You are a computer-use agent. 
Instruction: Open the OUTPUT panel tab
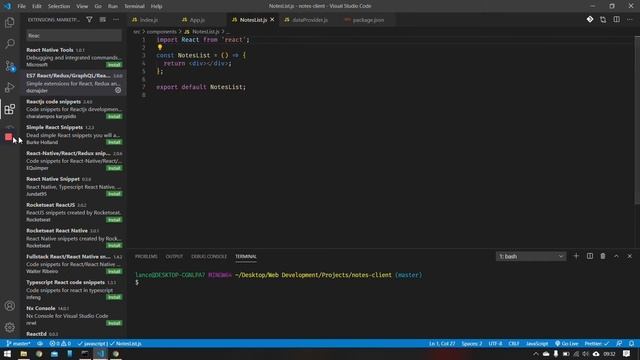(x=174, y=256)
